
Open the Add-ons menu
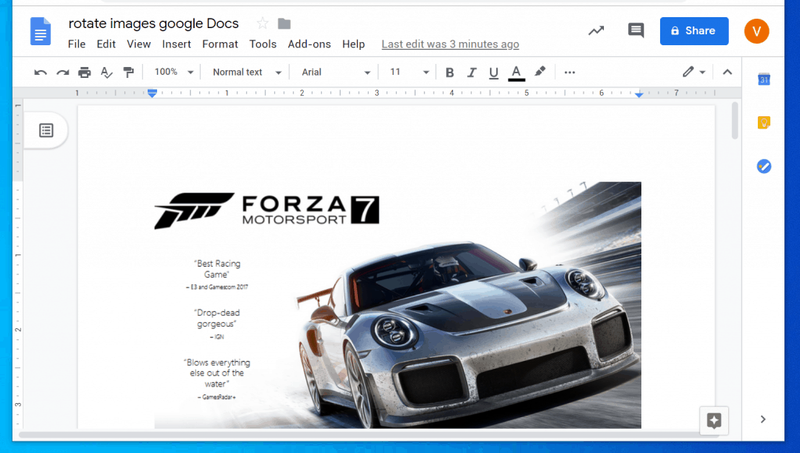pyautogui.click(x=309, y=44)
